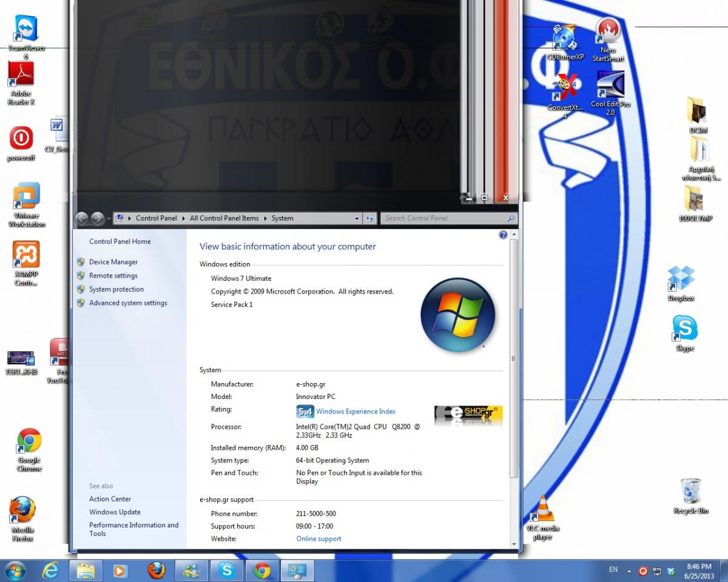
Task: Select Dropbox desktop shortcut
Action: point(681,284)
